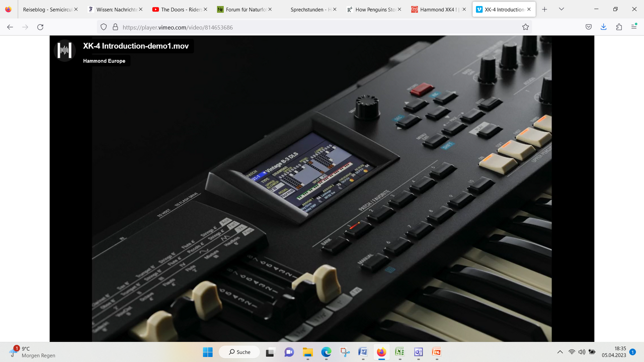This screenshot has height=362, width=644.
Task: Open Microsoft Outlook from the taskbar
Action: click(x=418, y=352)
